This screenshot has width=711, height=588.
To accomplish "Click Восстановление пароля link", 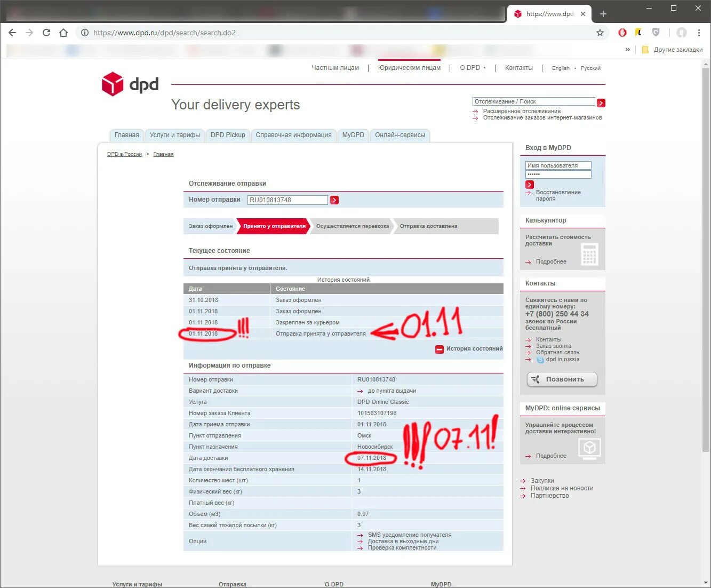I will [558, 195].
